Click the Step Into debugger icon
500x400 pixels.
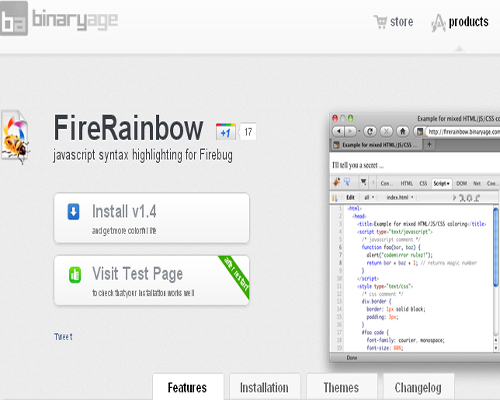[462, 198]
